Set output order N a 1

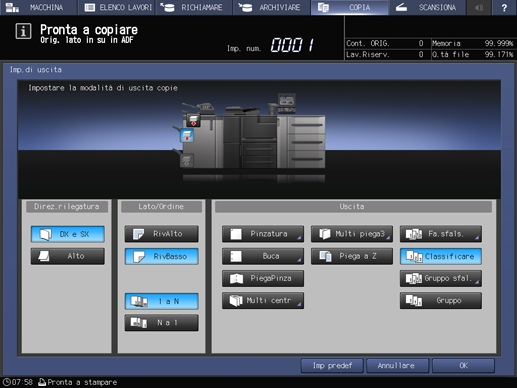pyautogui.click(x=162, y=323)
